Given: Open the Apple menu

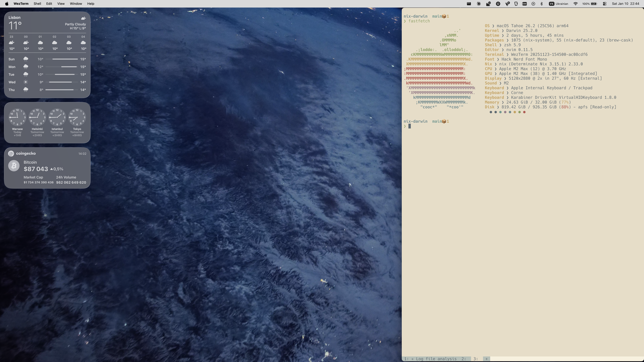Looking at the screenshot, I should click(x=7, y=4).
